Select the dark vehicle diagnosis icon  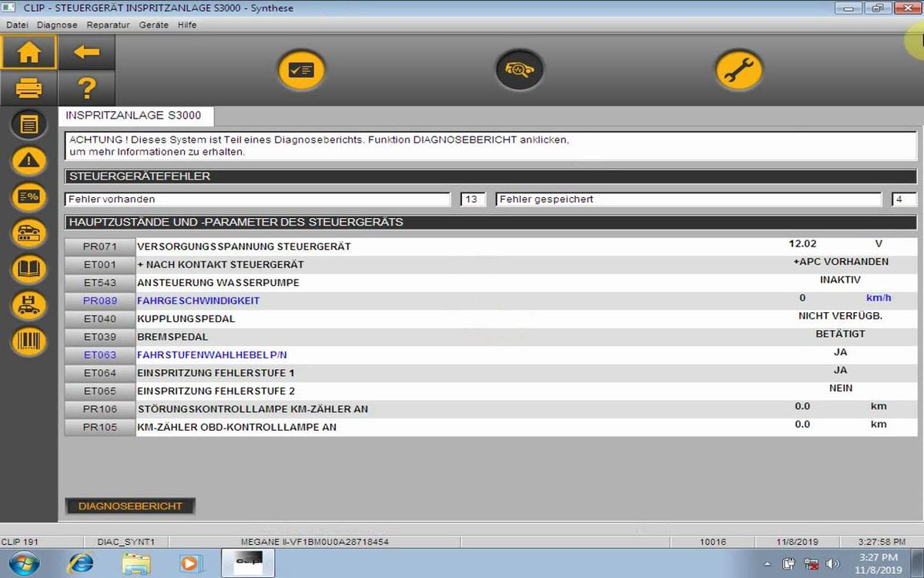pos(520,70)
